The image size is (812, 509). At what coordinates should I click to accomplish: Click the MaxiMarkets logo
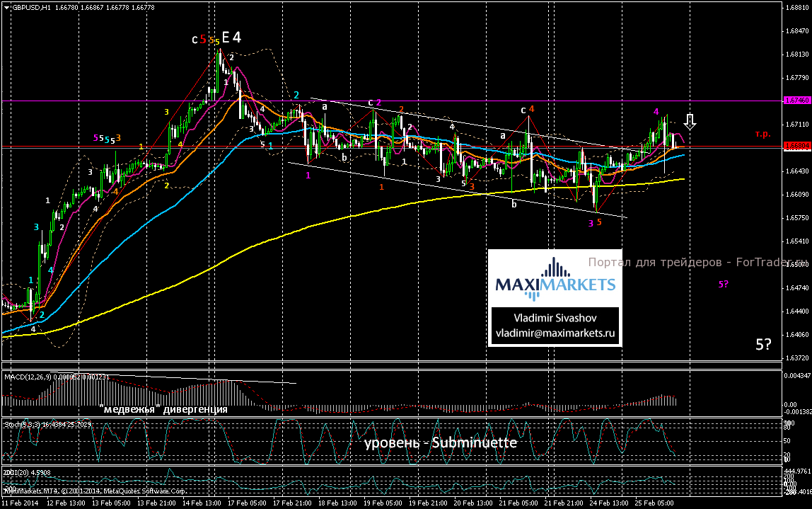point(555,284)
